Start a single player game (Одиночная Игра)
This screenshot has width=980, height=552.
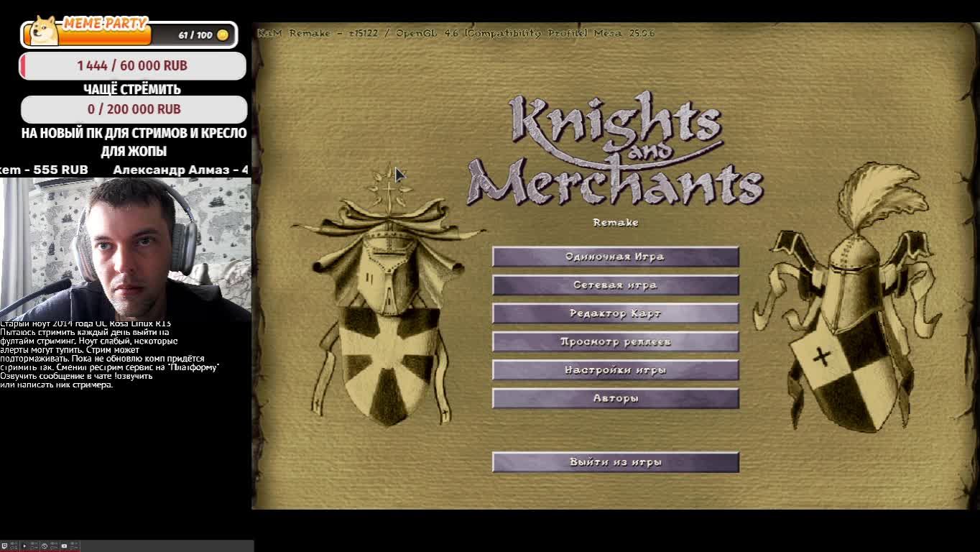[x=616, y=257]
